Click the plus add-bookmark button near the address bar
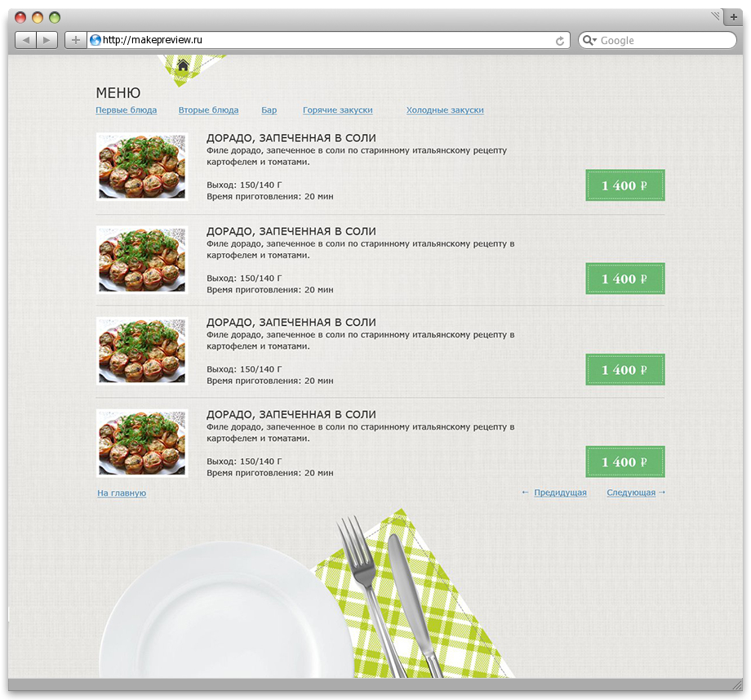 pyautogui.click(x=76, y=40)
